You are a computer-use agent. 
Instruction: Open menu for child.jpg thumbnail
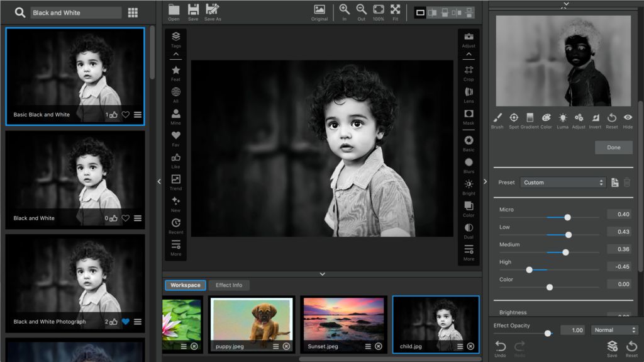click(460, 346)
